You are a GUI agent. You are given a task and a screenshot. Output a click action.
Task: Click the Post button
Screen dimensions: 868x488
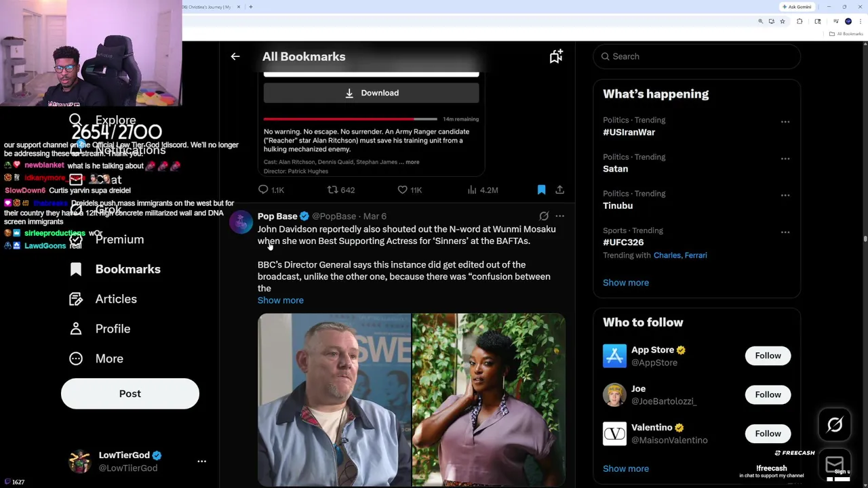point(130,394)
